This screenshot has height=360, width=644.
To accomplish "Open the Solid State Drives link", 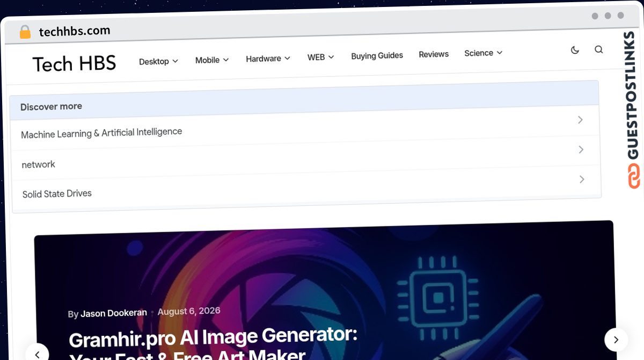I will point(57,193).
